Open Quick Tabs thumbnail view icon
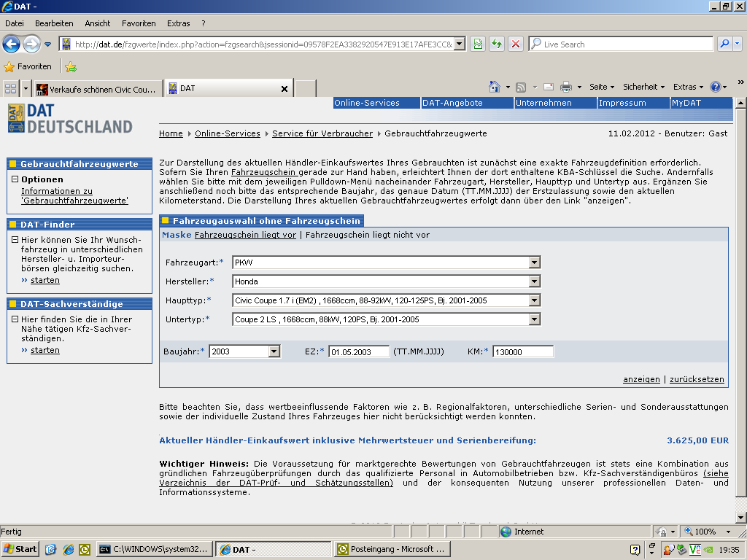The image size is (747, 560). (x=10, y=88)
